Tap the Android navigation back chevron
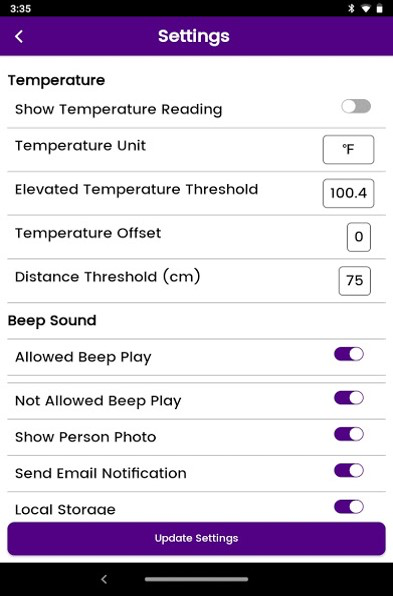The image size is (393, 596). (104, 579)
